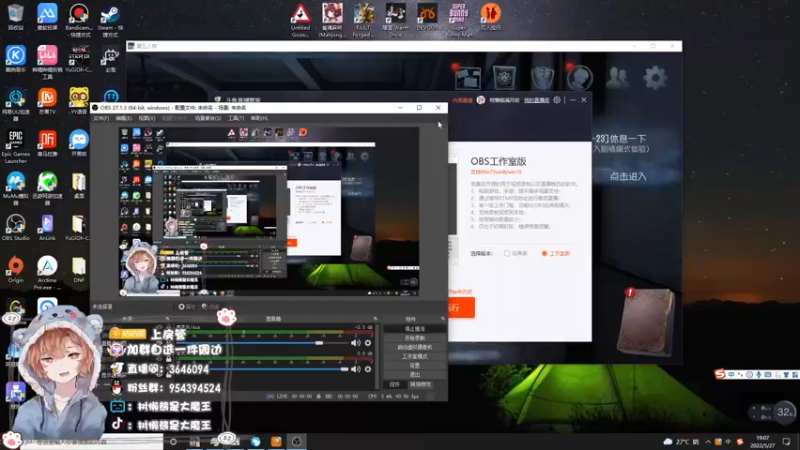Pop out the OBS mixer dock
The height and width of the screenshot is (450, 800).
tap(375, 319)
